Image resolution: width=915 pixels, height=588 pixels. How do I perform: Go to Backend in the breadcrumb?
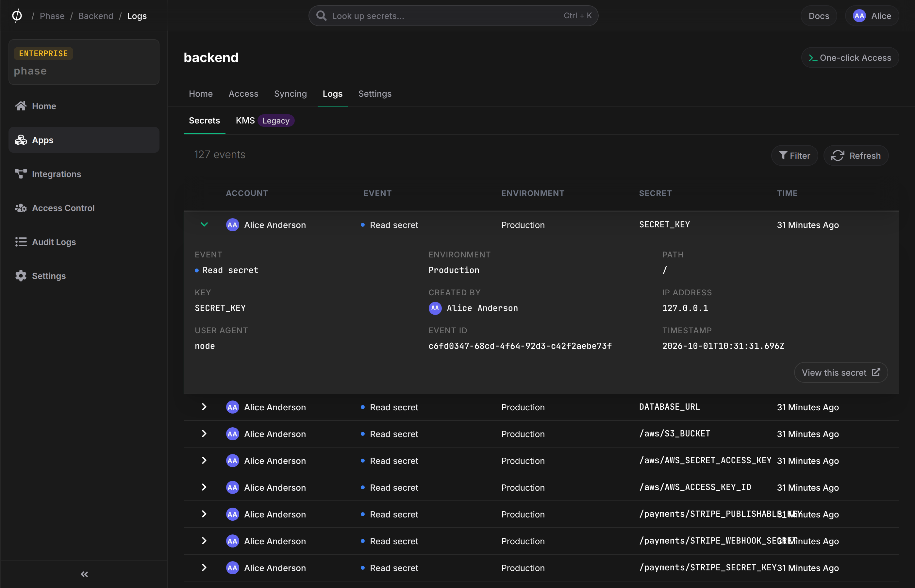pos(96,16)
